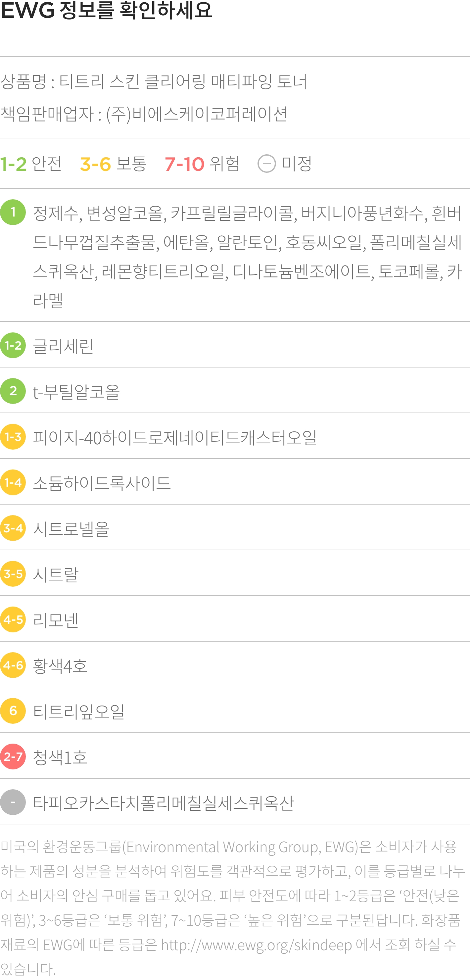
Task: Click the gray undetermined dash badge
Action: (x=13, y=802)
